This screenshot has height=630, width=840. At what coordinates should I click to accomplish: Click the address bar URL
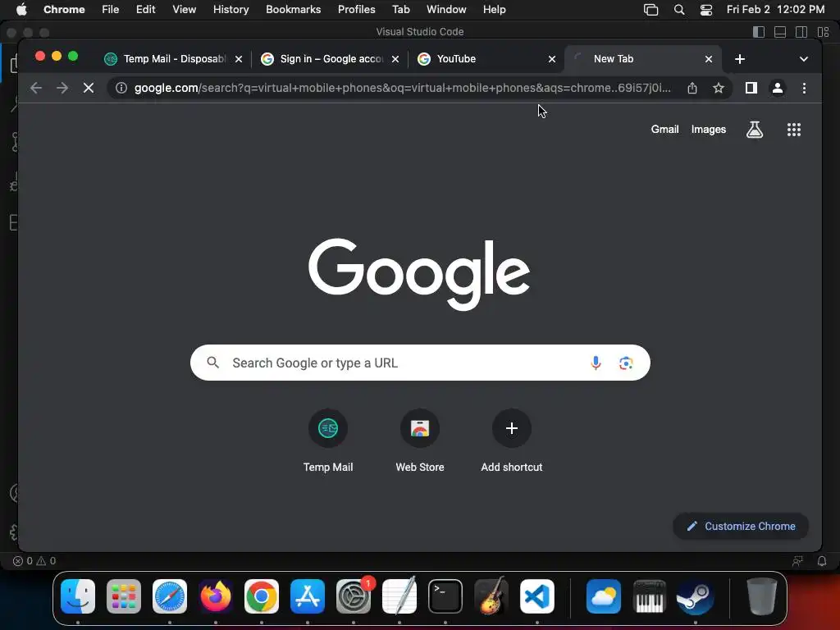(402, 88)
